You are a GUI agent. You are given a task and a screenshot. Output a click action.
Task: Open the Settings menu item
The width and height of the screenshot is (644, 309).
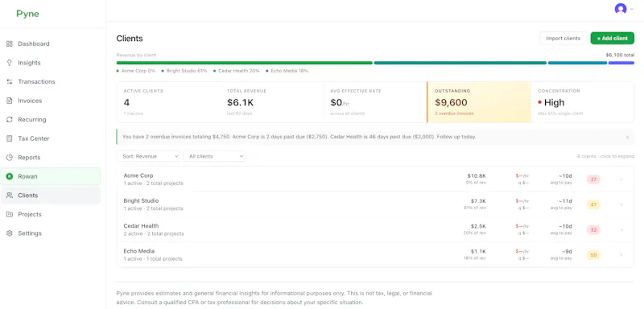(x=51, y=233)
